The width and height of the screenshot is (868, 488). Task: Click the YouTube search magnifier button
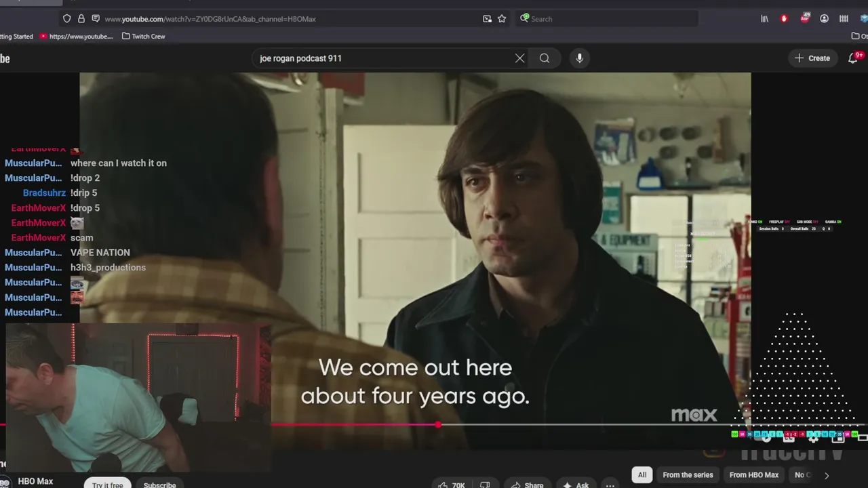[545, 58]
